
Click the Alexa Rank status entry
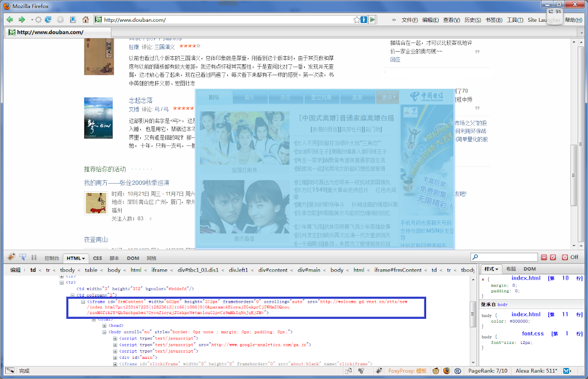536,371
